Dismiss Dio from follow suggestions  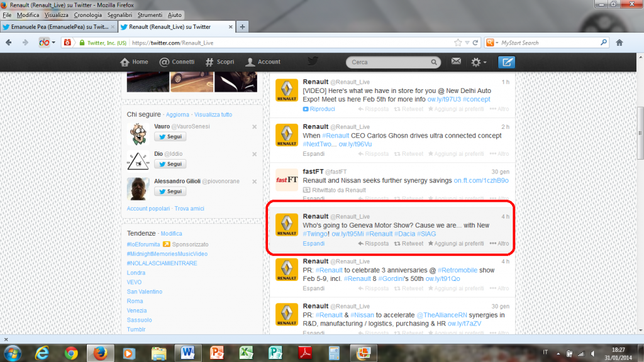[x=255, y=155]
